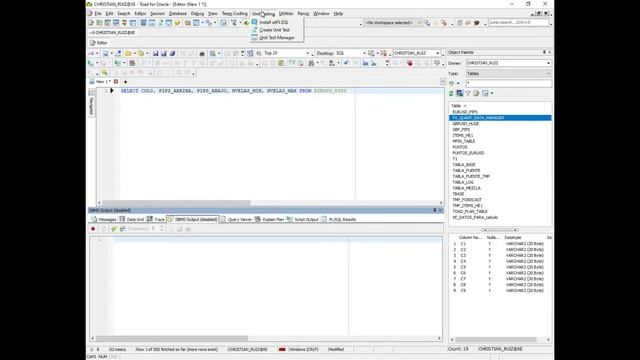This screenshot has width=640, height=360.
Task: Switch to the Messages tab
Action: pyautogui.click(x=104, y=220)
